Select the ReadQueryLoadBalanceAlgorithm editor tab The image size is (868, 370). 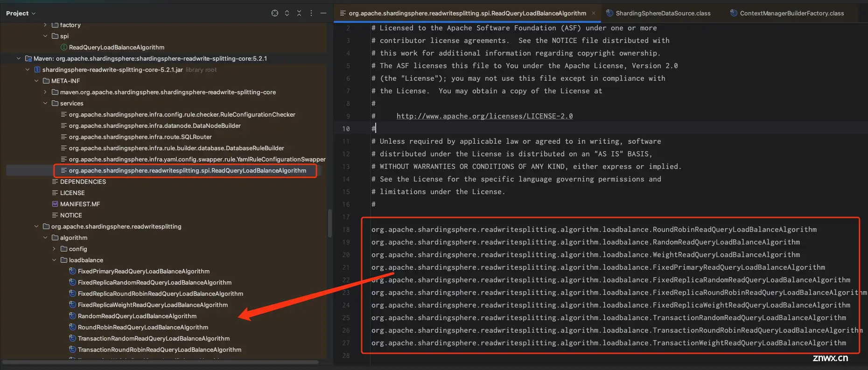pyautogui.click(x=467, y=13)
